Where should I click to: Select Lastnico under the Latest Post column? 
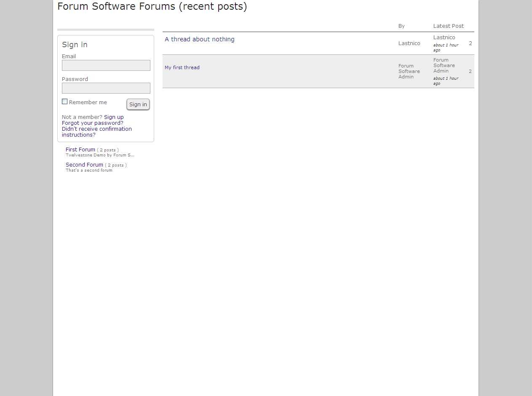[444, 38]
